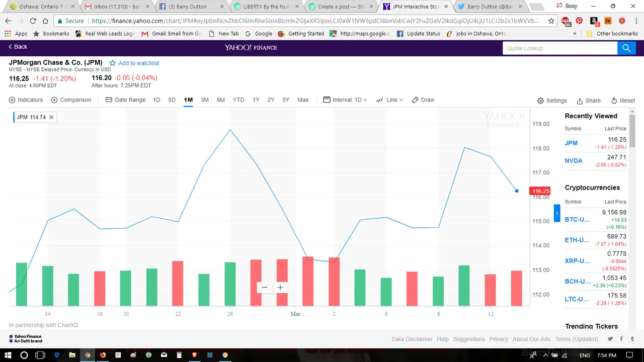Collapse the side panel with blue arrow
Viewport: 644px width, 362px height.
click(557, 213)
